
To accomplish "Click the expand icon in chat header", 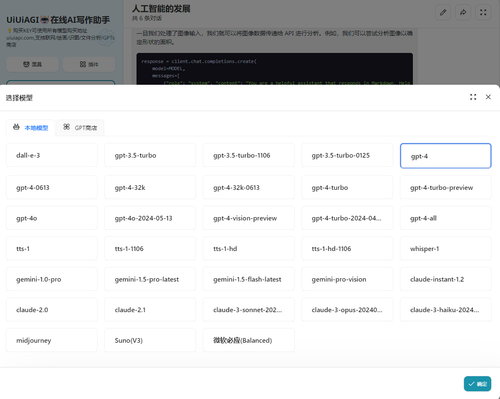I will tap(483, 13).
